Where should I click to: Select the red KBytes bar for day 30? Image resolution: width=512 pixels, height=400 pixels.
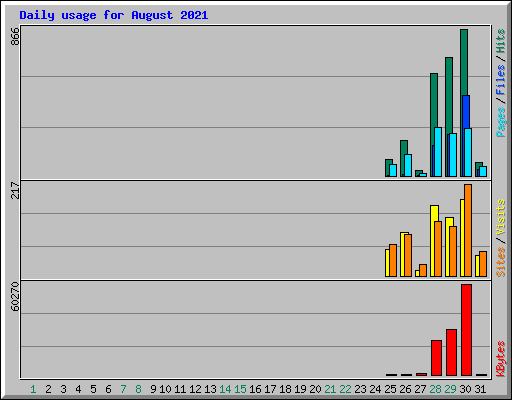(x=466, y=330)
